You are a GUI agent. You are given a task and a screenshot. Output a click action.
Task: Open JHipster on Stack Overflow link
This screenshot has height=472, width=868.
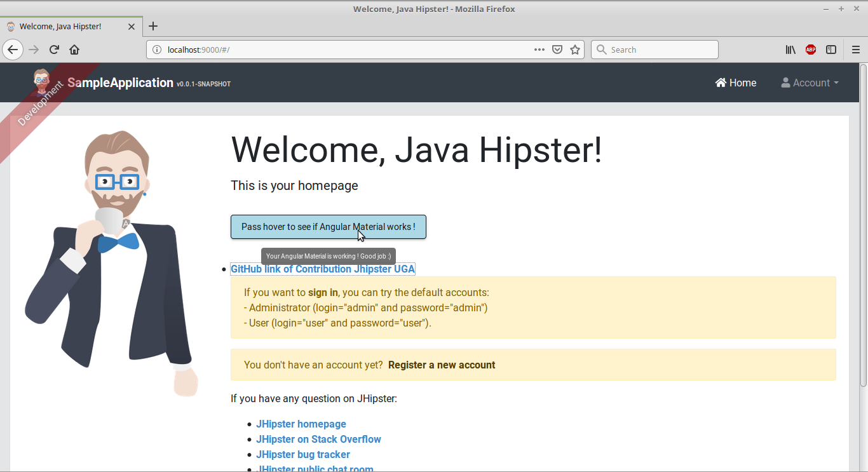(318, 439)
